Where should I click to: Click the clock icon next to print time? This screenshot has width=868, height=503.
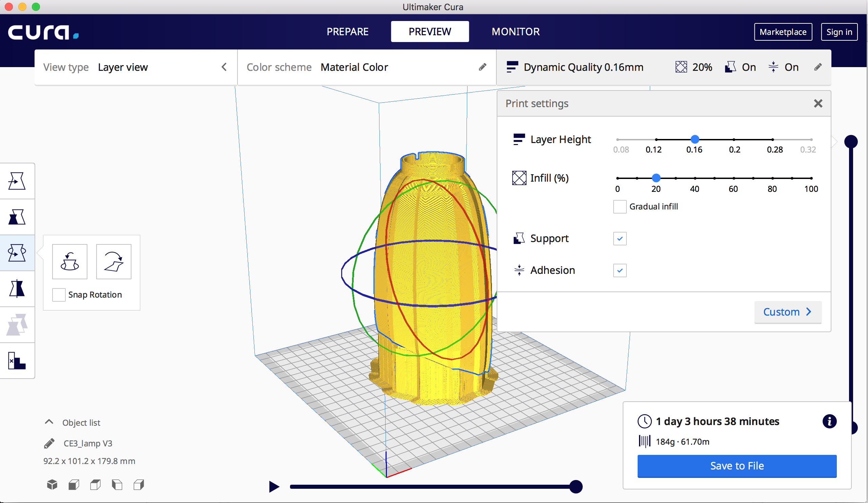click(644, 421)
